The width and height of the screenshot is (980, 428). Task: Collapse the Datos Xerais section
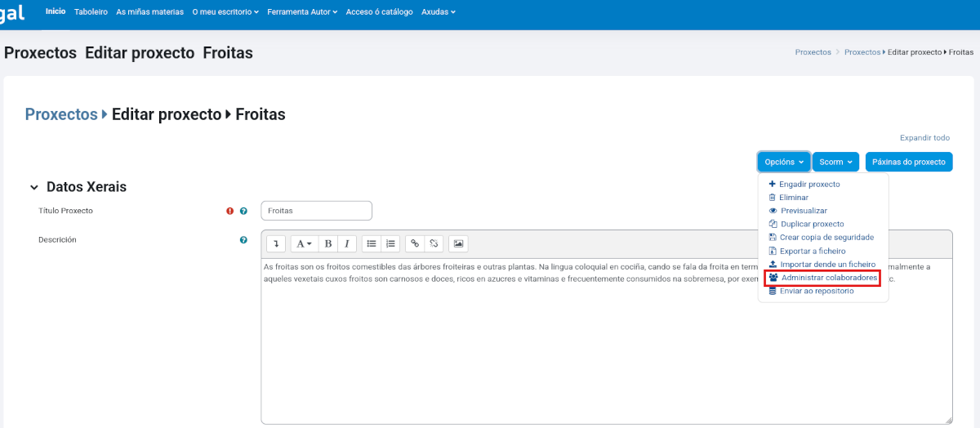[34, 187]
